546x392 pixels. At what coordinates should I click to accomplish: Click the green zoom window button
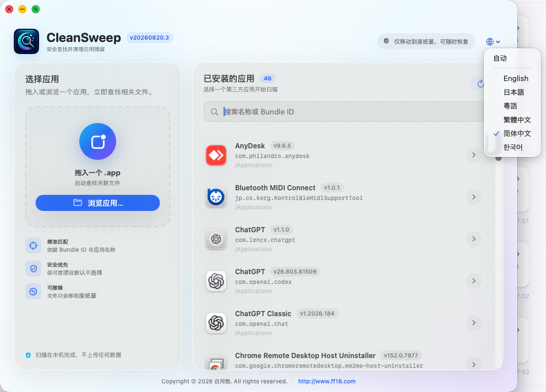click(x=36, y=9)
